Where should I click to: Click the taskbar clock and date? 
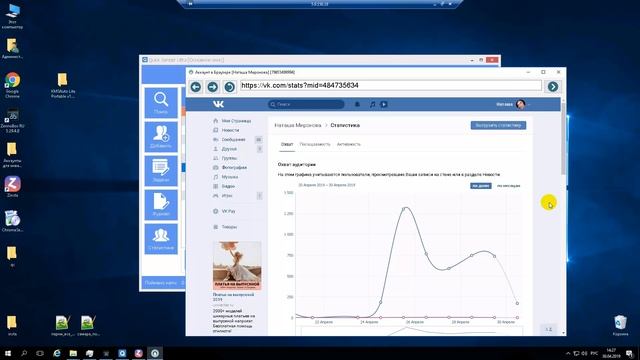point(611,353)
